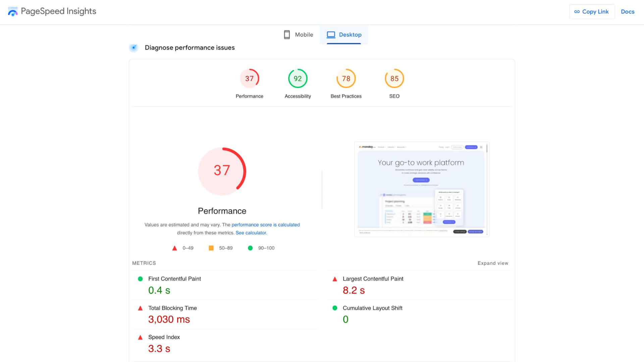Click the red triangle 0–49 legend icon
Screen dimensions: 644x362
[x=174, y=248]
